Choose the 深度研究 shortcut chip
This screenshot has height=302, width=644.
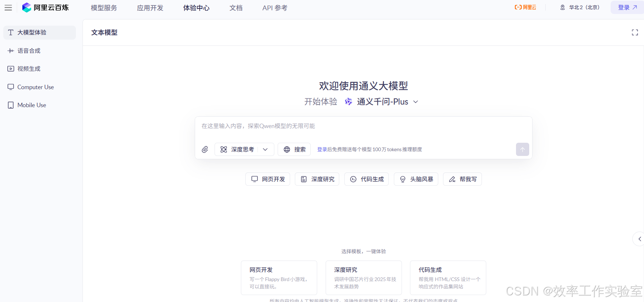[x=317, y=179]
